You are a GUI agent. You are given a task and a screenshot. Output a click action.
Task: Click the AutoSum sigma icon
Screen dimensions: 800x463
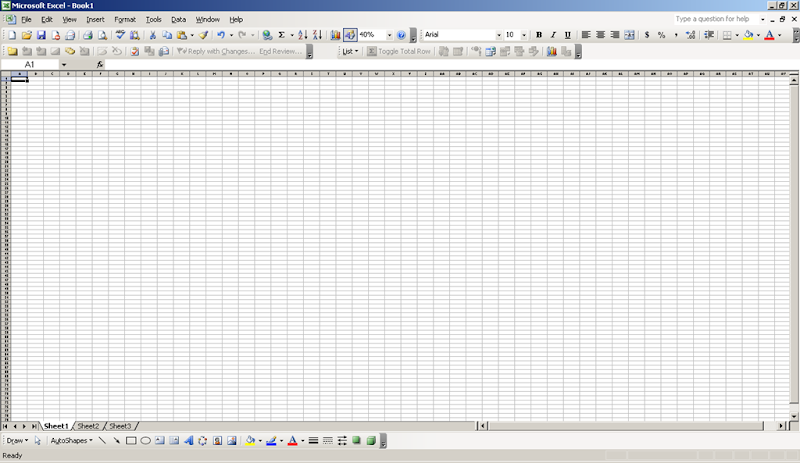281,35
